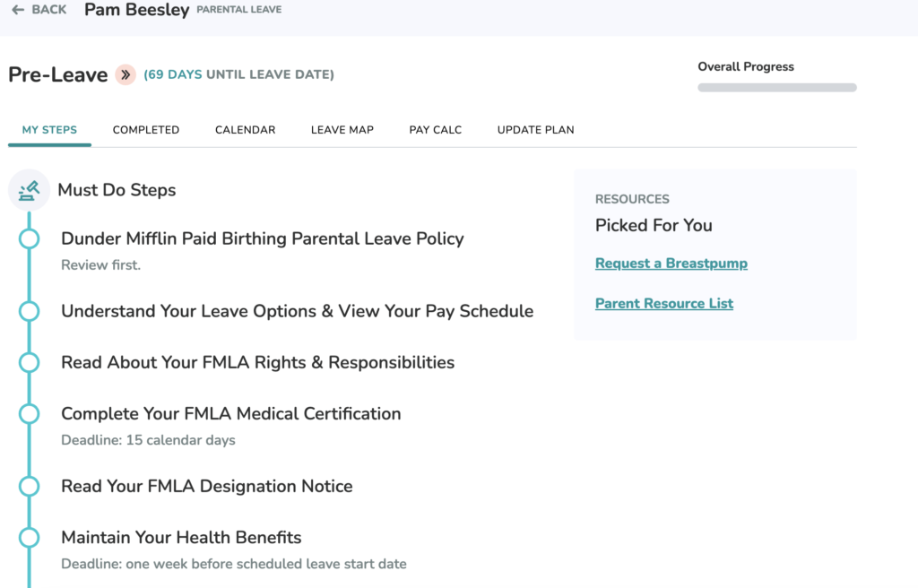Switch to the Completed tab
This screenshot has height=588, width=918.
(x=146, y=130)
